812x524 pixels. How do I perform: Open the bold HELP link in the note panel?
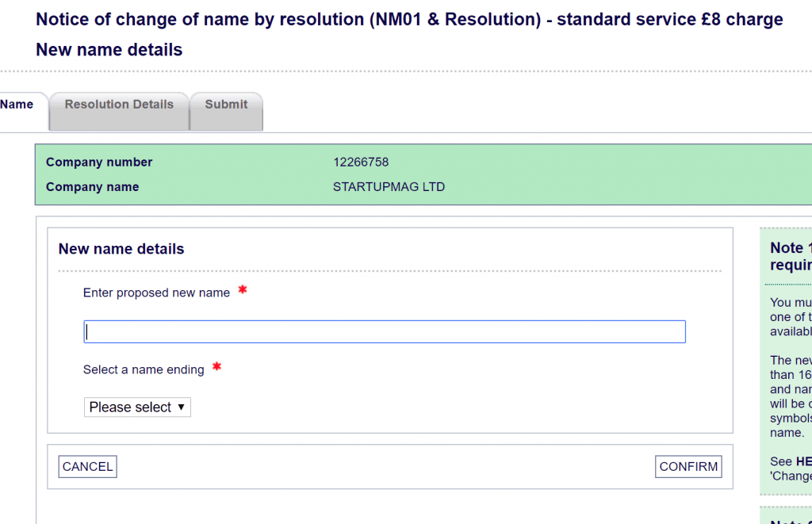[802, 461]
